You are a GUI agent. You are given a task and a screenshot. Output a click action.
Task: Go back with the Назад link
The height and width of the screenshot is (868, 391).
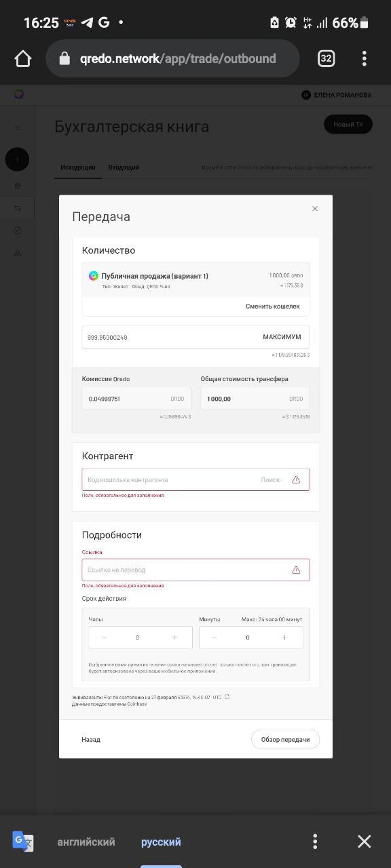pyautogui.click(x=91, y=739)
